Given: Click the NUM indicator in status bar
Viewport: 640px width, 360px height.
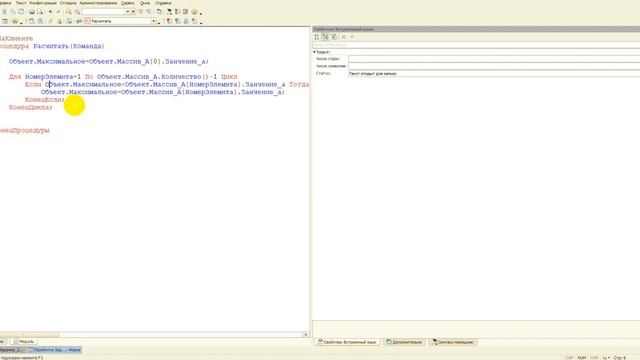Looking at the screenshot, I should tap(582, 358).
